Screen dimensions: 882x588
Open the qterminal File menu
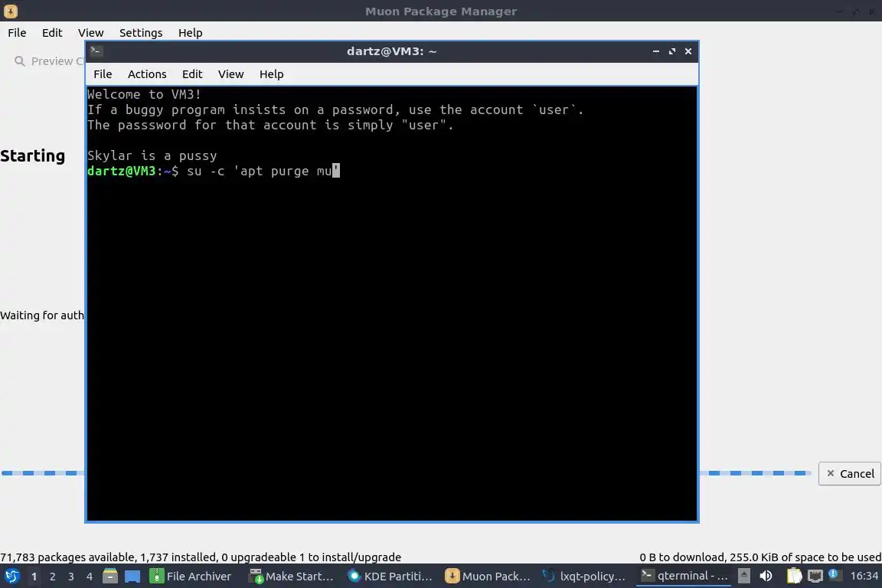103,74
